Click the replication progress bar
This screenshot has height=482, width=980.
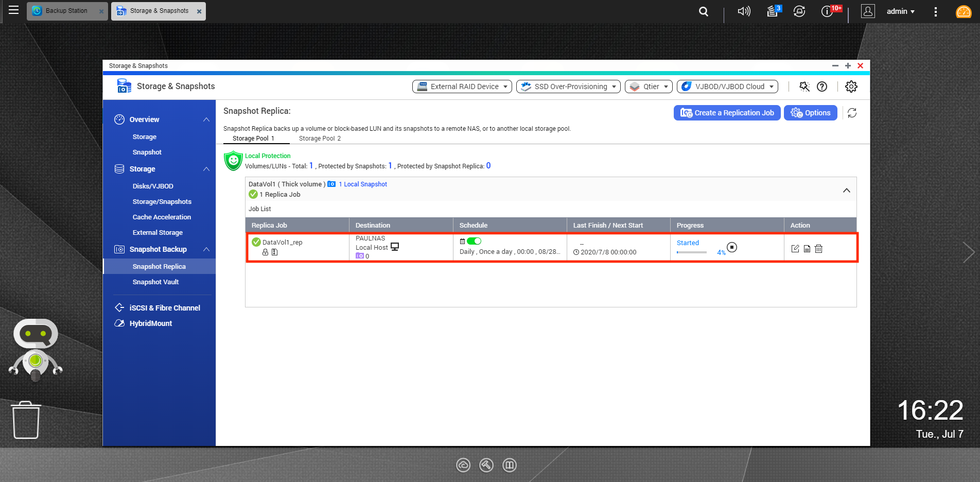pyautogui.click(x=692, y=252)
